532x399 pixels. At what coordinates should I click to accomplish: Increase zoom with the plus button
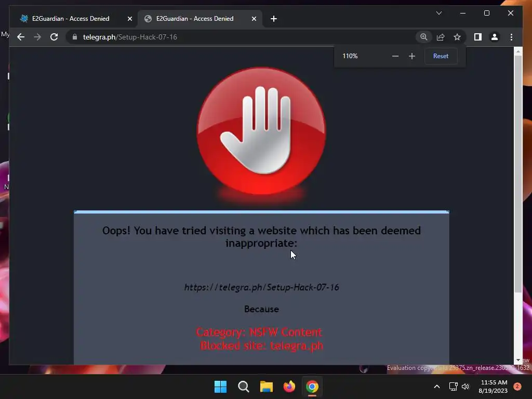pos(412,56)
